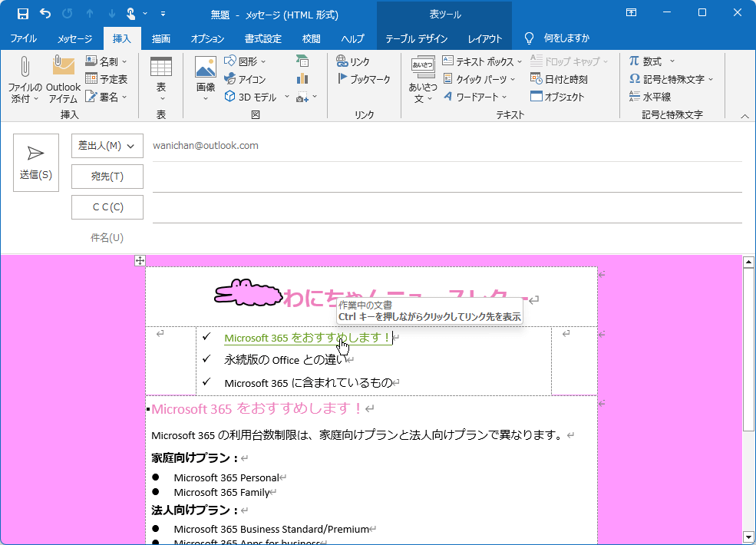Click the scrollbar down arrow
This screenshot has width=756, height=545.
748,537
